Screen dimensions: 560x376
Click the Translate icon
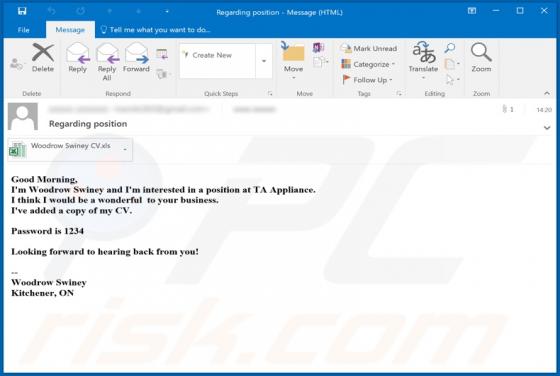pos(424,52)
